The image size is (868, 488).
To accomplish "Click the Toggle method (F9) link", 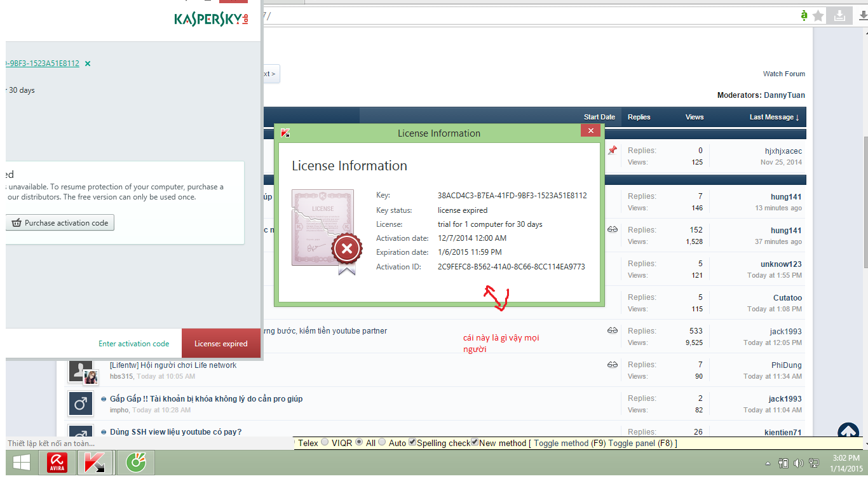I will (x=569, y=443).
